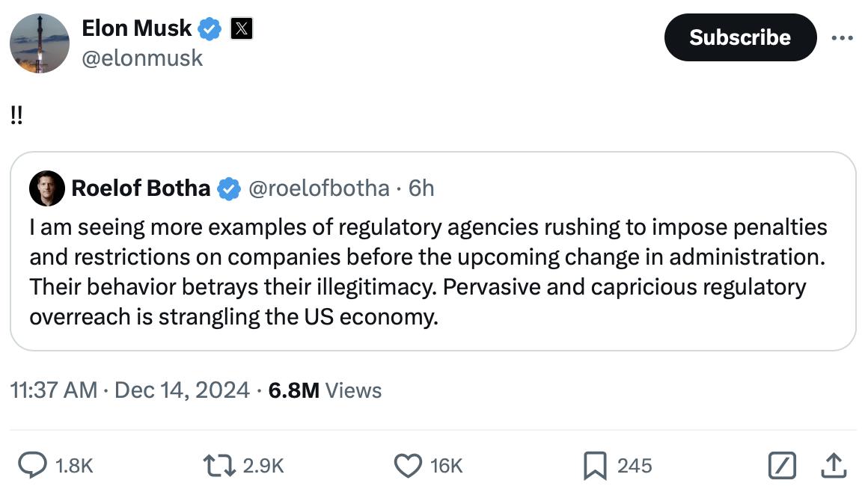Open Roelof Botha's avatar in quoted post
Screen dimensions: 868x495
click(47, 188)
